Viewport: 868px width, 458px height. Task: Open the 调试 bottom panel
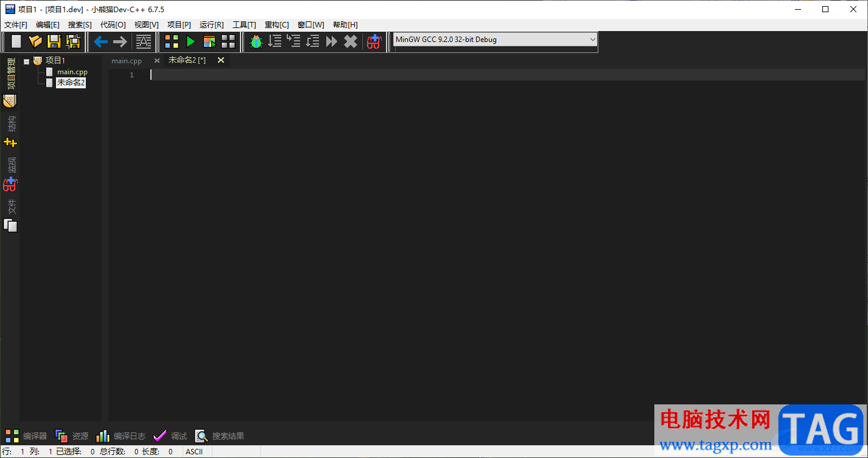(x=170, y=436)
